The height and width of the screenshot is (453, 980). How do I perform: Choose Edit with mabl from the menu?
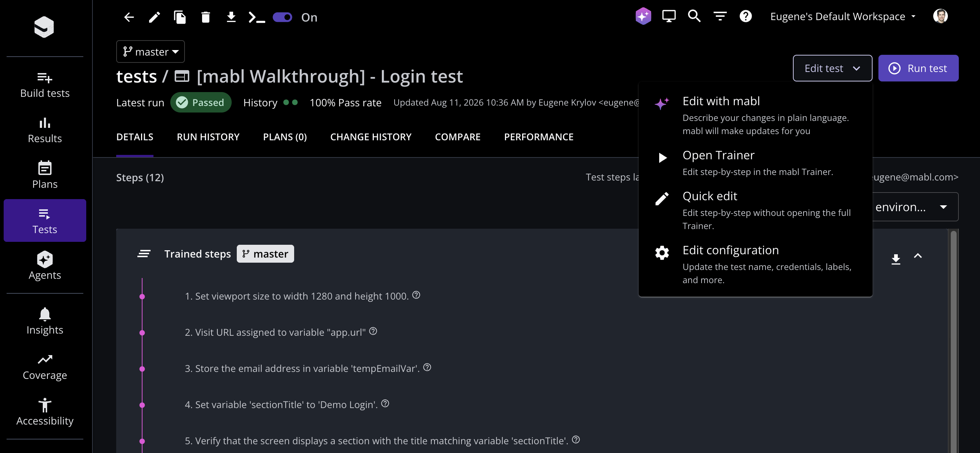(x=755, y=115)
